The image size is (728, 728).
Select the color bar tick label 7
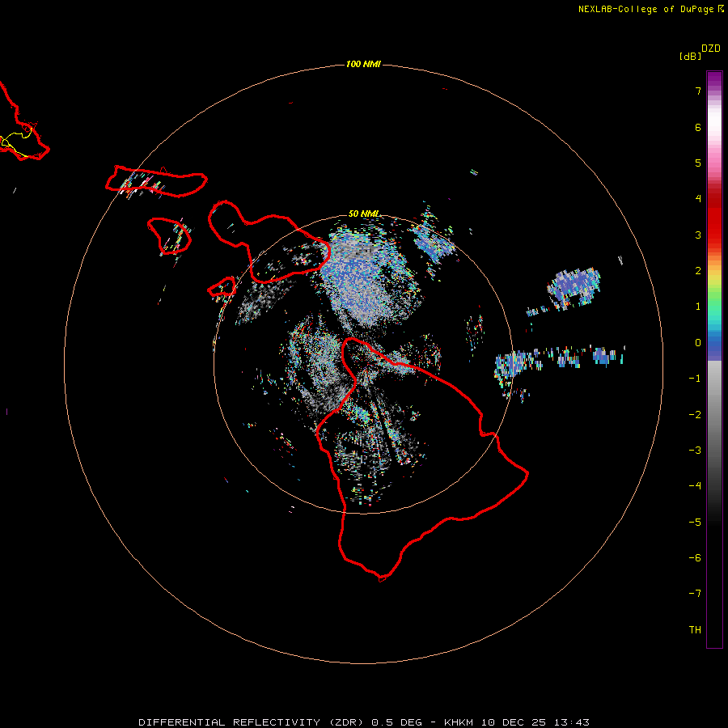tap(698, 91)
